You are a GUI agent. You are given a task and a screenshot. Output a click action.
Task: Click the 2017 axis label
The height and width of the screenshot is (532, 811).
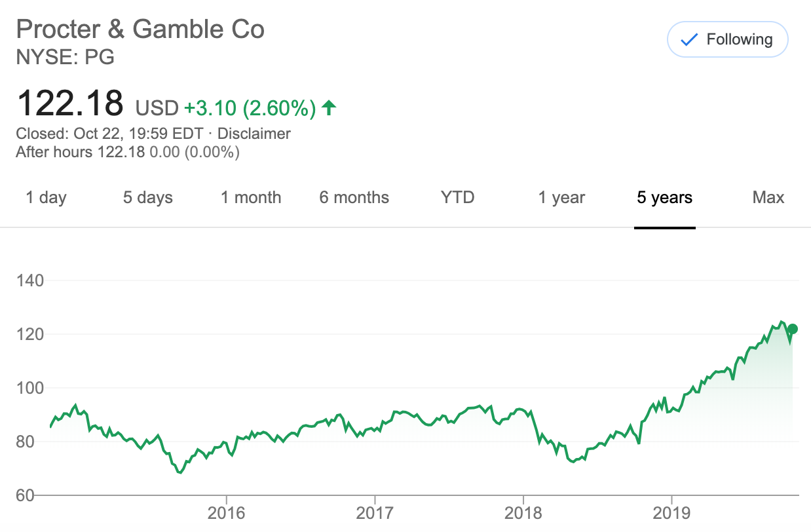click(x=375, y=513)
